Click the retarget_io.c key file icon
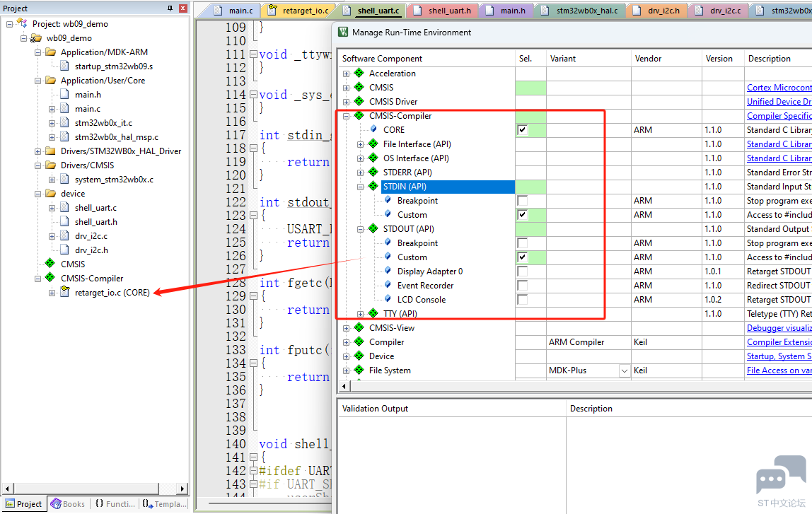The image size is (812, 514). 65,292
